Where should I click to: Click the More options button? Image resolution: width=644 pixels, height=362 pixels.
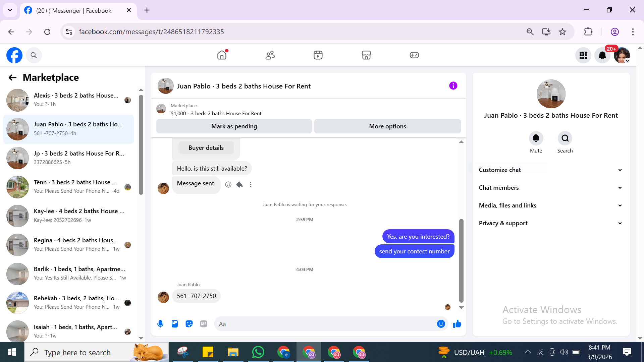(x=387, y=126)
